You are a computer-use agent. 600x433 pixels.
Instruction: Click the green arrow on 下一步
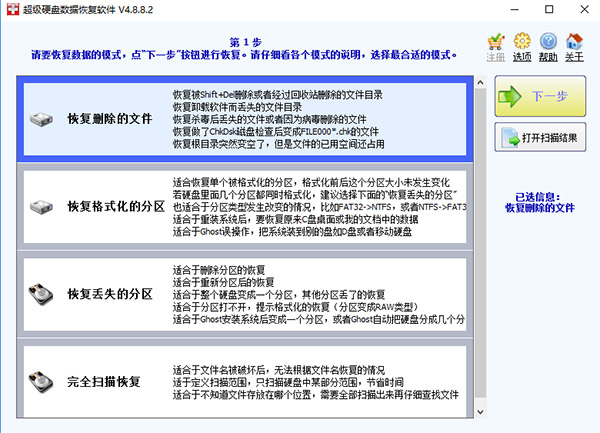pyautogui.click(x=509, y=96)
